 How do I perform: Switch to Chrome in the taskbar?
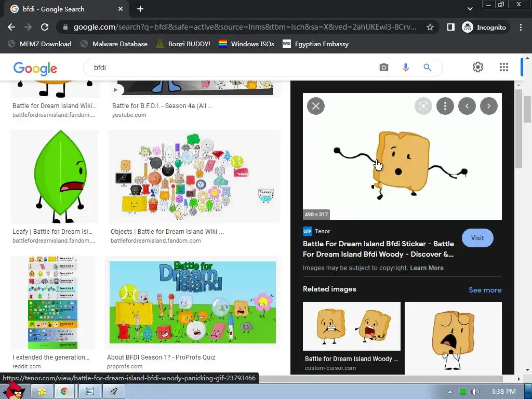coord(64,392)
